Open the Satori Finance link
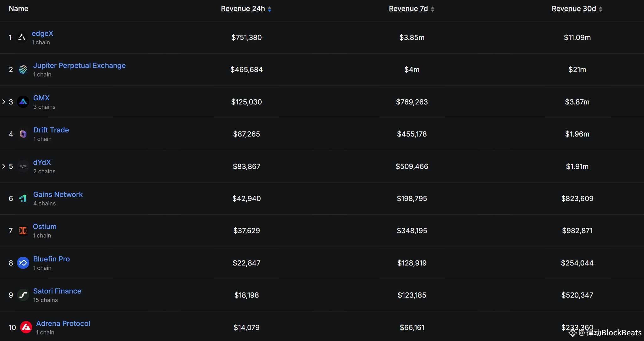 coord(57,291)
